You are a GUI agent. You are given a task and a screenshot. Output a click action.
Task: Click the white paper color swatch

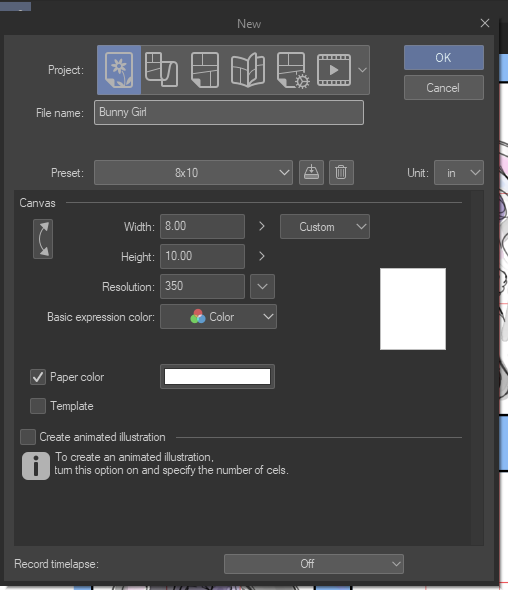point(217,377)
